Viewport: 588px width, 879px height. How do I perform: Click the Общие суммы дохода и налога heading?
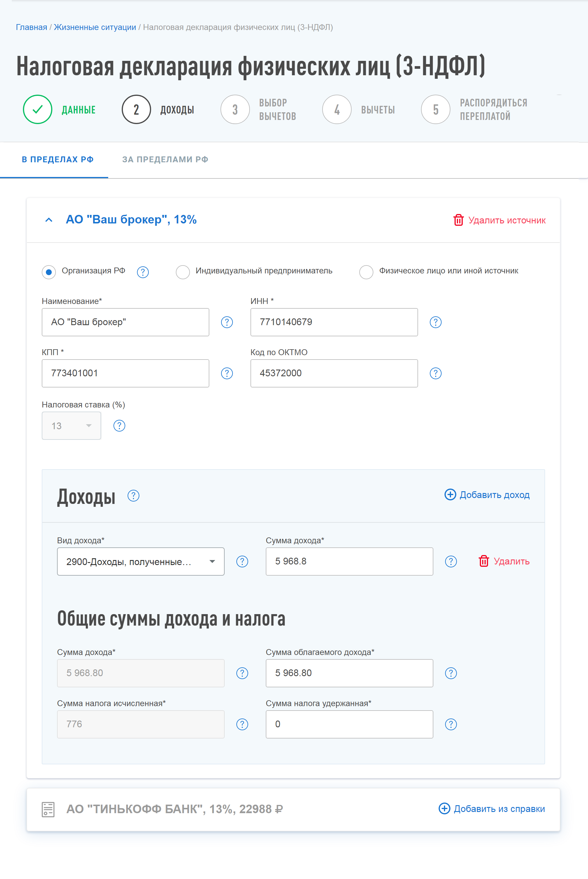(x=171, y=619)
